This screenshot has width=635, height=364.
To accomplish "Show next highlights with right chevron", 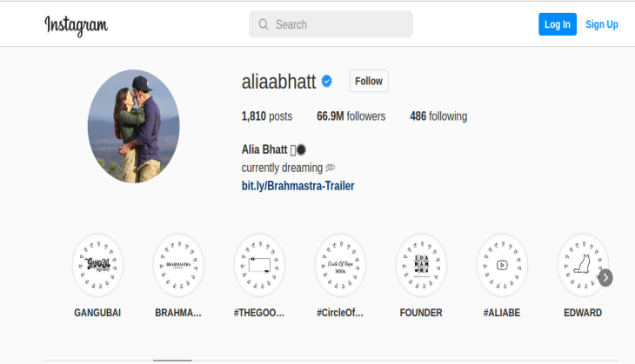I will coord(605,278).
